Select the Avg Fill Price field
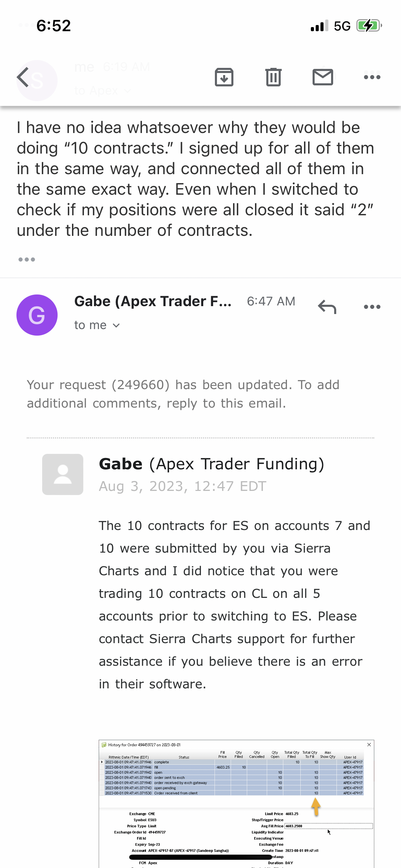 point(328,826)
